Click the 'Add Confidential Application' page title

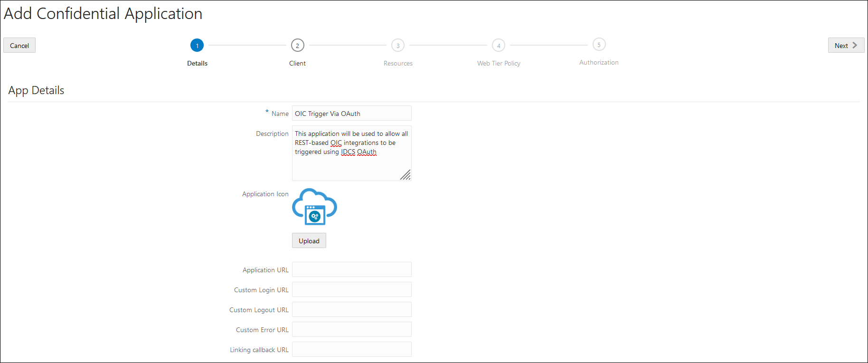[x=103, y=14]
